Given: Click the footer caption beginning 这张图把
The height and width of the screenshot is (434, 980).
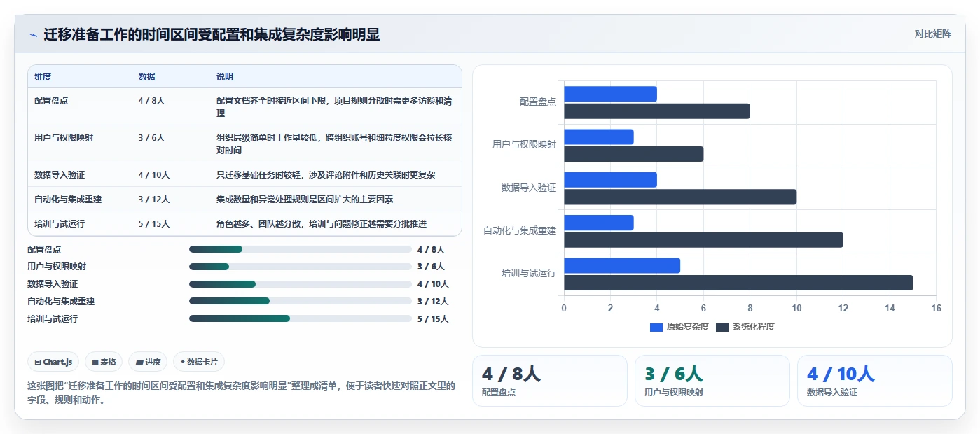Looking at the screenshot, I should click(241, 393).
